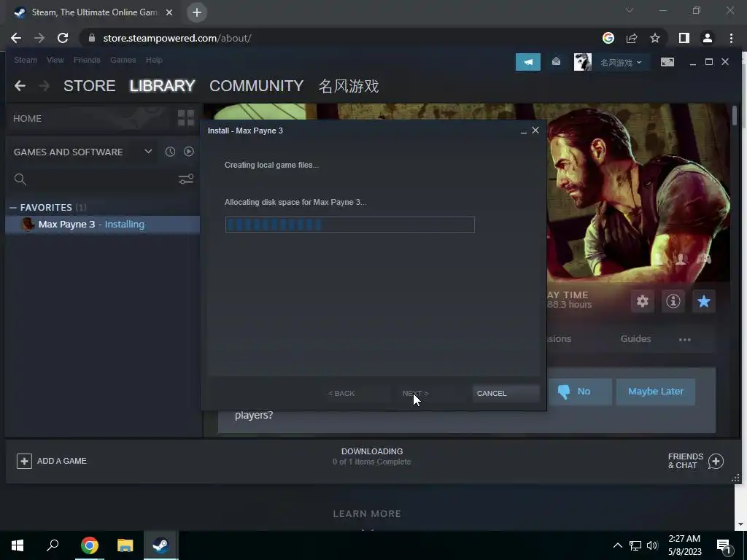Click the Google icon in address bar
Viewport: 747px width, 560px height.
[x=608, y=38]
